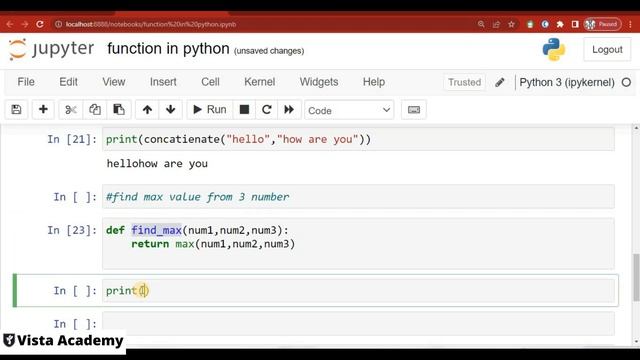Run the selected cell
The image size is (640, 360).
pos(210,110)
